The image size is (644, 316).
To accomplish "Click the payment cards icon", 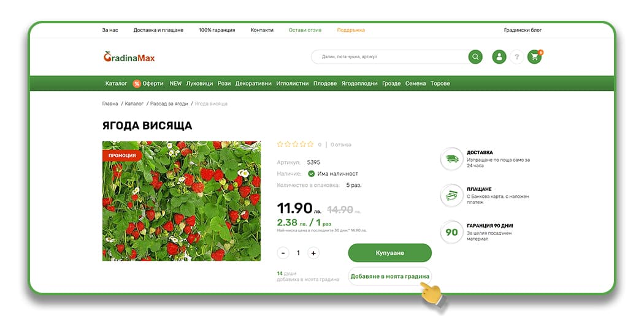I will [x=452, y=195].
